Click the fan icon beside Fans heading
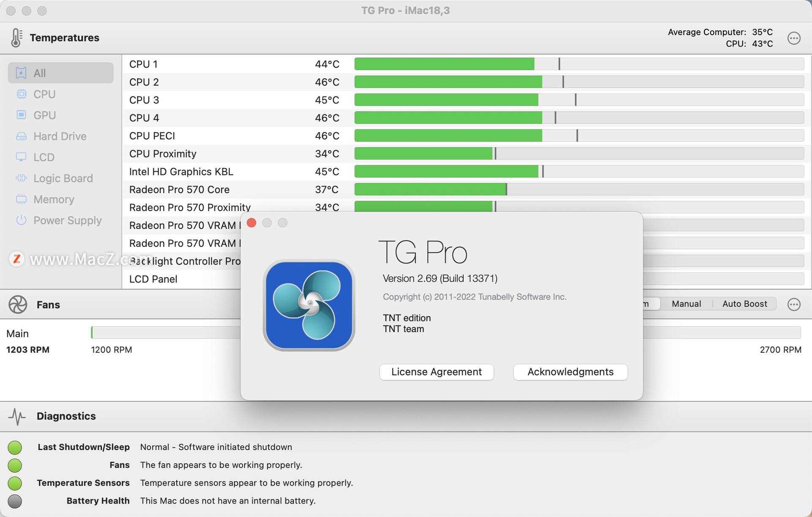 point(18,305)
